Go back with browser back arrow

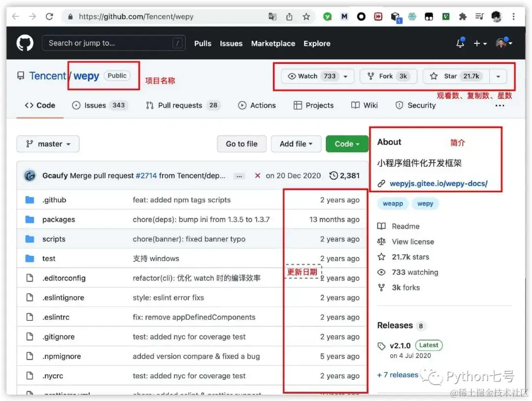[x=16, y=16]
